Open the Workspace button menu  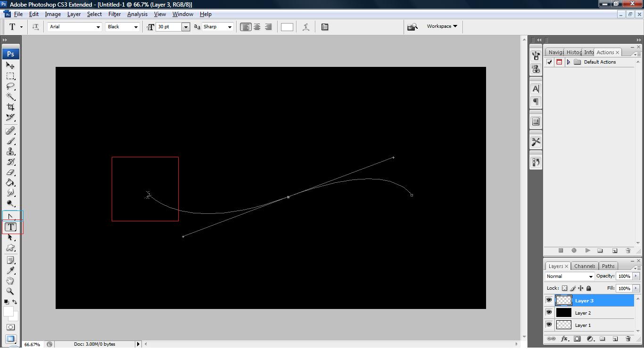[x=442, y=26]
